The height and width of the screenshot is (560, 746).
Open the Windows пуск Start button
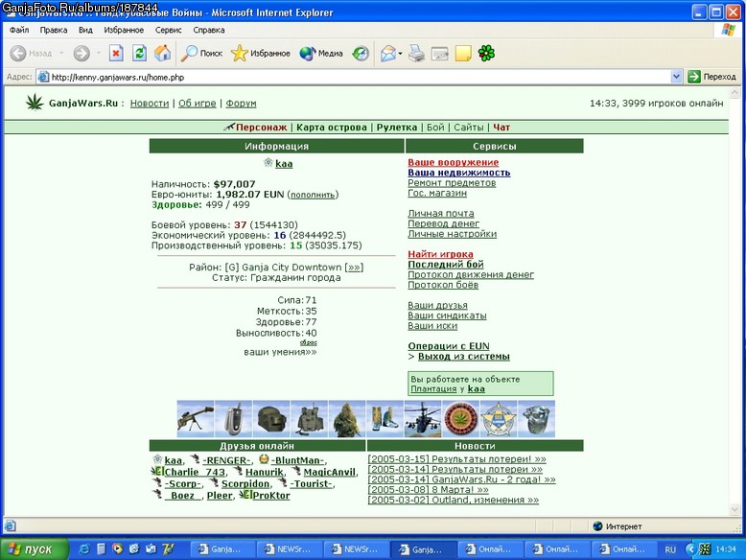(35, 549)
